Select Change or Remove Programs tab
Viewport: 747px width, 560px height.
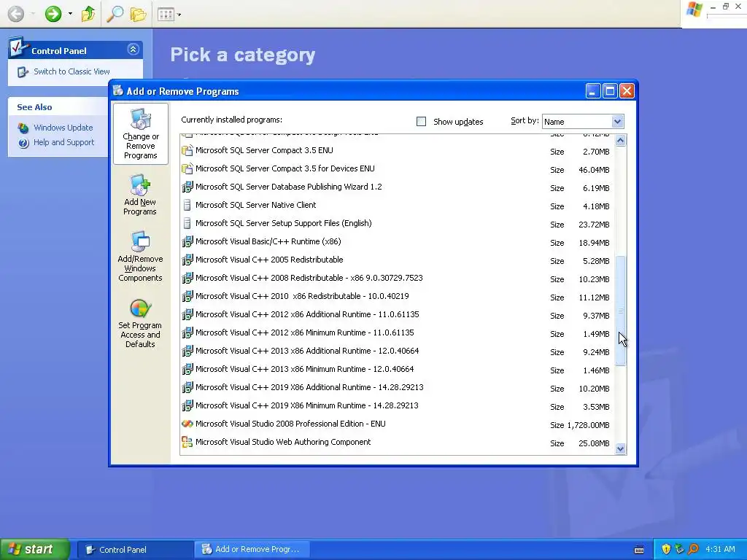pyautogui.click(x=141, y=134)
